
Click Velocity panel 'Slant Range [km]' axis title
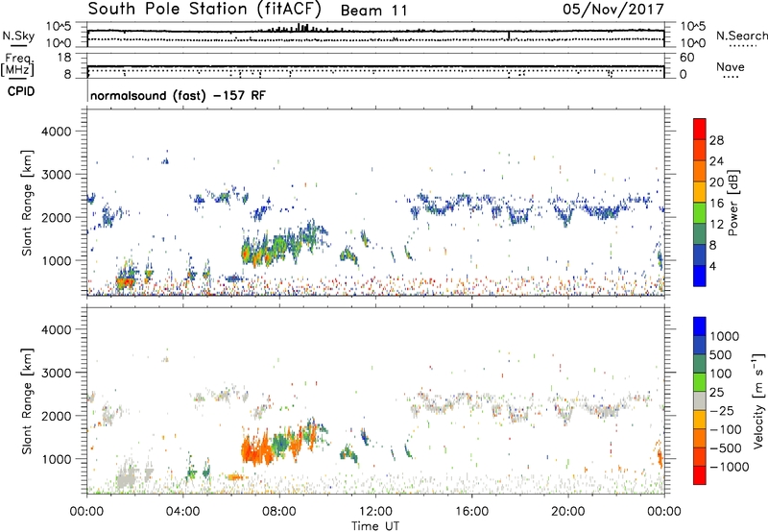pos(27,400)
